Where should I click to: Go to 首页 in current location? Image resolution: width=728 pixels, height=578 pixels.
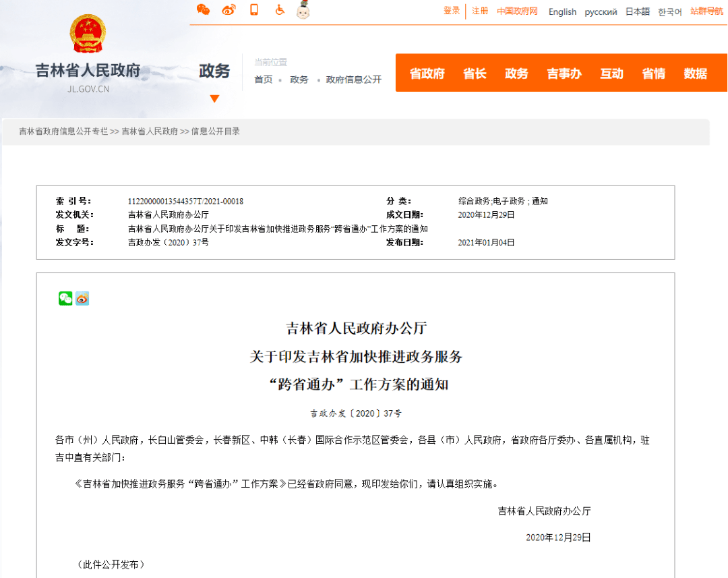264,80
